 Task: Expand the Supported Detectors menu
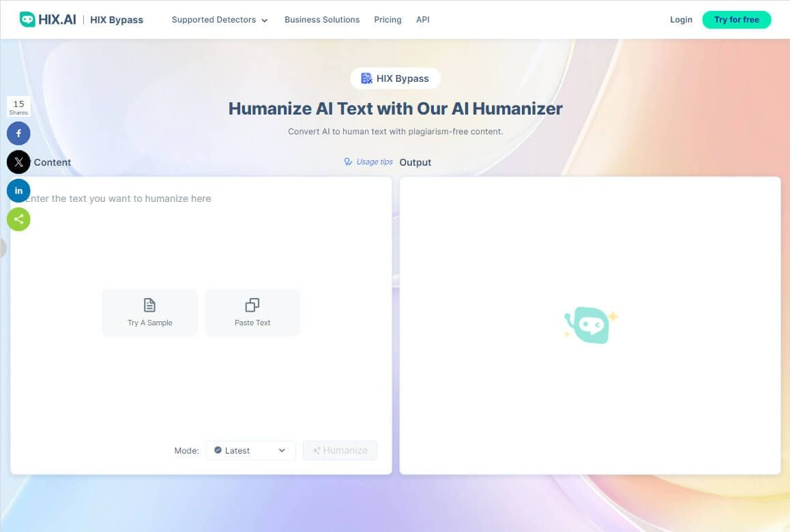click(x=219, y=20)
